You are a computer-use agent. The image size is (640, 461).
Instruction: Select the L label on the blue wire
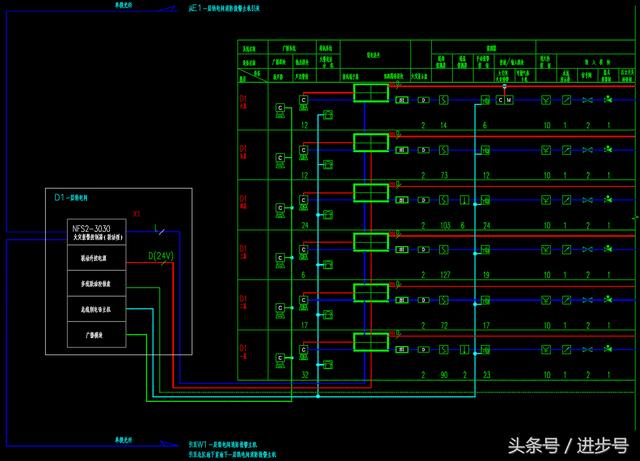156,228
